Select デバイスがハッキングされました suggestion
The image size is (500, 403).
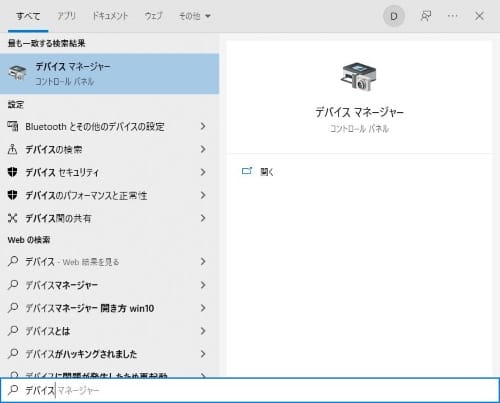click(109, 354)
